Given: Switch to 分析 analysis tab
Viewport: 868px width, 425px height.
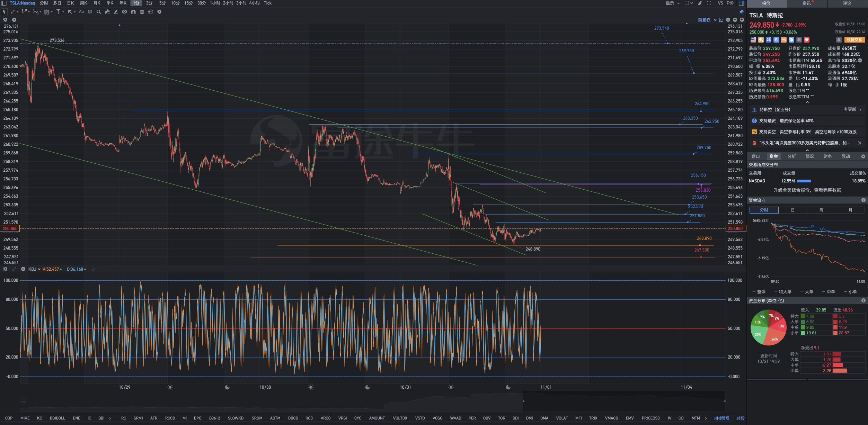Looking at the screenshot, I should pyautogui.click(x=792, y=156).
